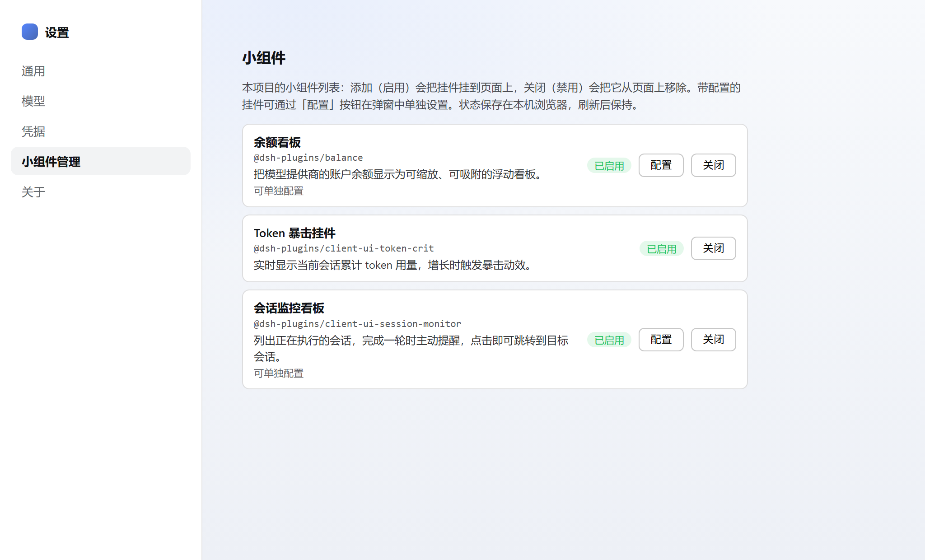Open the 通用 settings section
The width and height of the screenshot is (925, 560).
pyautogui.click(x=101, y=71)
